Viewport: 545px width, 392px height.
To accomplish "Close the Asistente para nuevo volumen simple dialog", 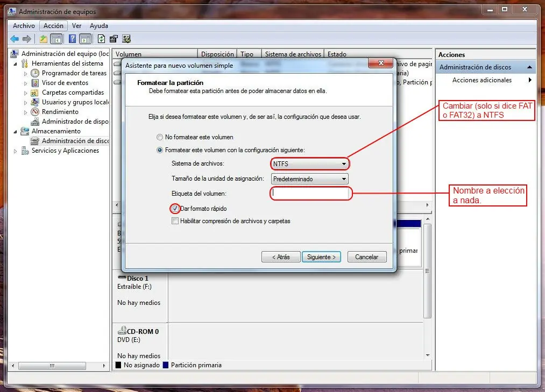I will point(380,63).
